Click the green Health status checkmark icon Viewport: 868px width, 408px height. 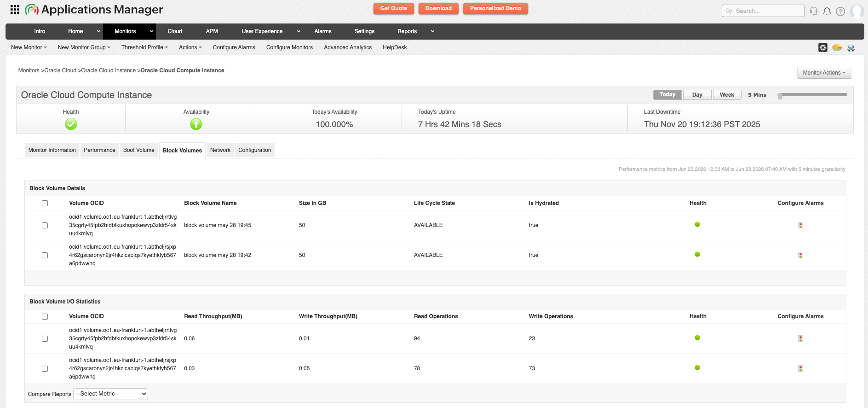click(x=71, y=124)
